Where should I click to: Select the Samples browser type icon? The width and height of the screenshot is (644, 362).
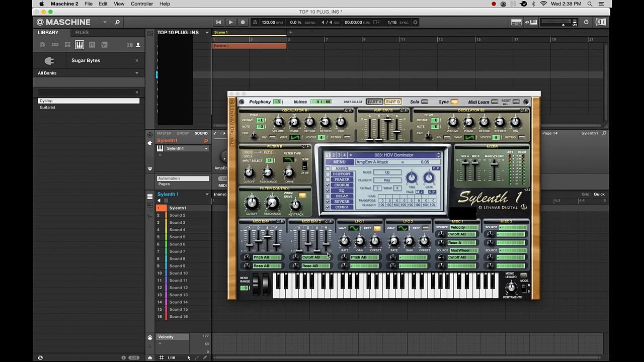tap(105, 45)
